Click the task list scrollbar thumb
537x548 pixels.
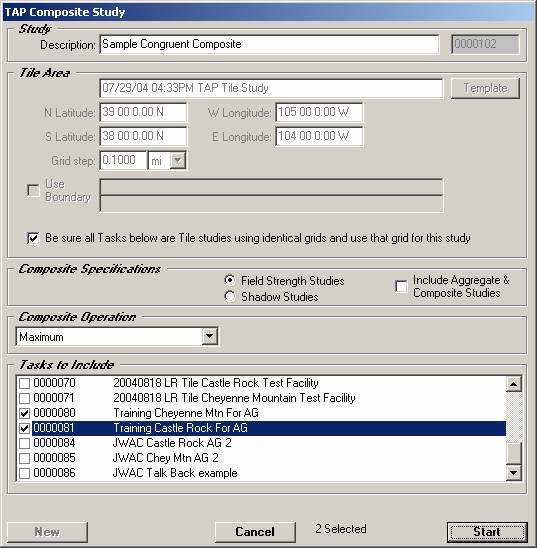(x=513, y=453)
